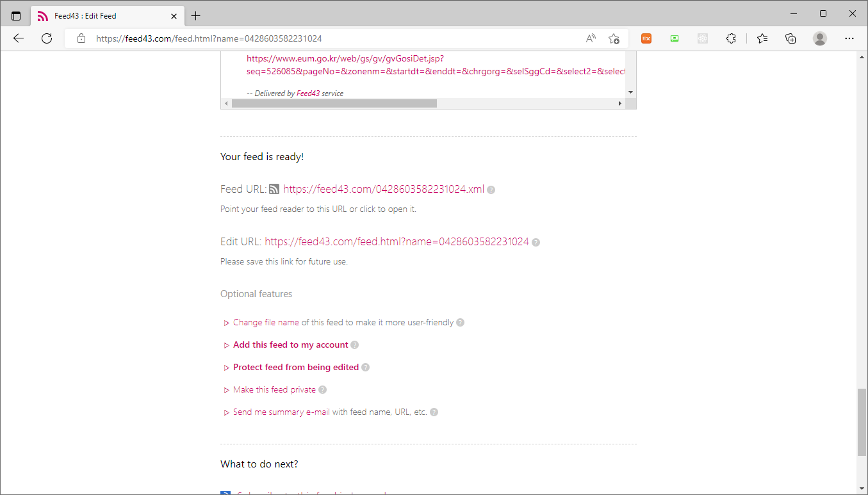
Task: Open the profile avatar
Action: (820, 38)
